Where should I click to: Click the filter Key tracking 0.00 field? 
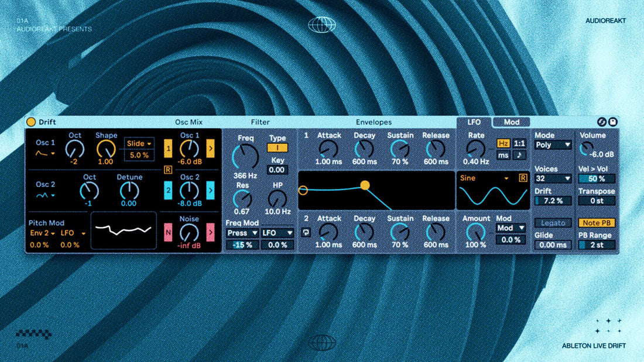(x=278, y=170)
